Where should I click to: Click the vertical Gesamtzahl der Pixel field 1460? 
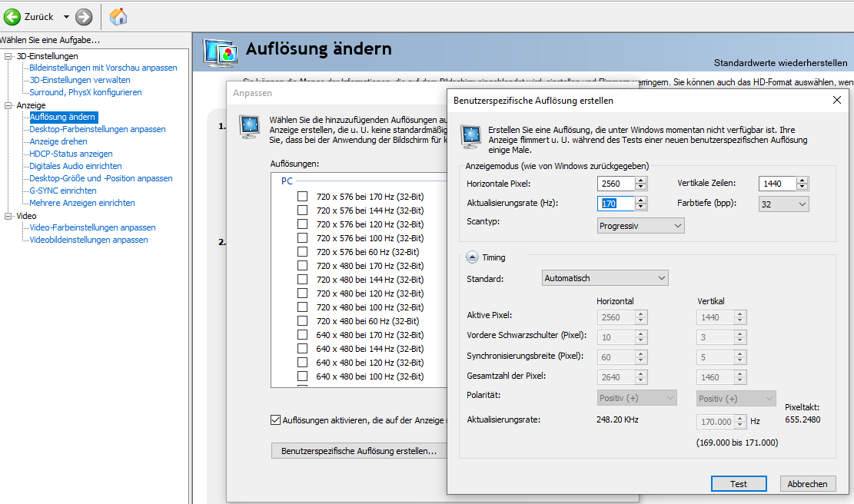[x=715, y=377]
